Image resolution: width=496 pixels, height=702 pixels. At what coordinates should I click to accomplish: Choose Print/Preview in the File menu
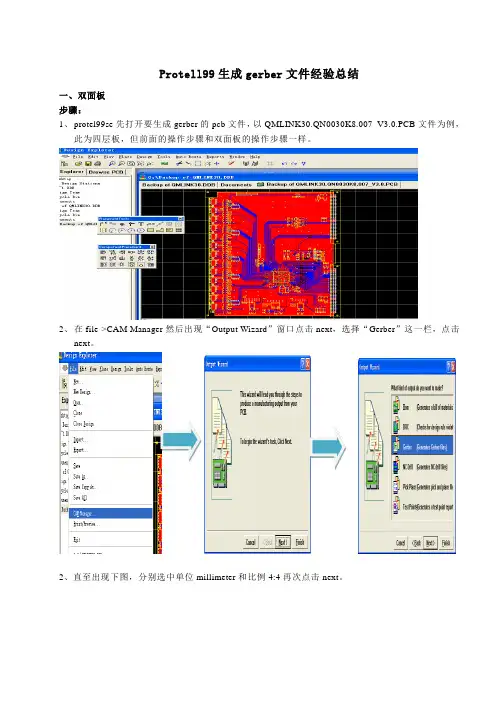[x=84, y=524]
